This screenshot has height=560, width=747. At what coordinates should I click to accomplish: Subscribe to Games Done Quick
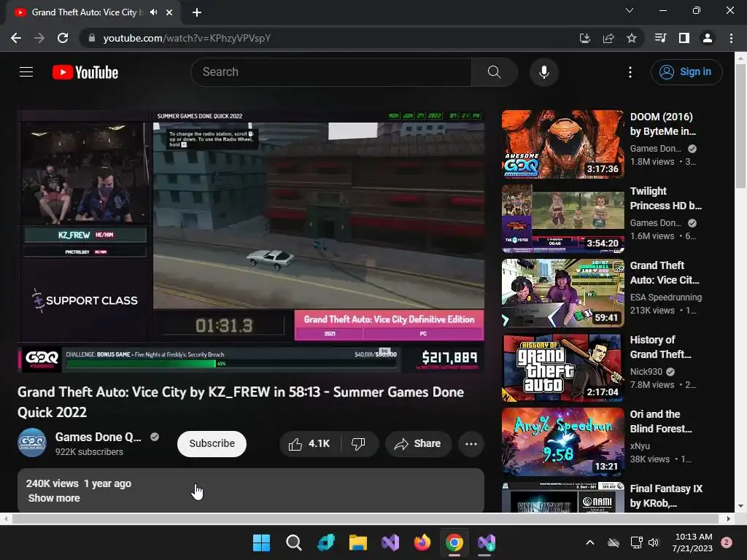pos(212,443)
